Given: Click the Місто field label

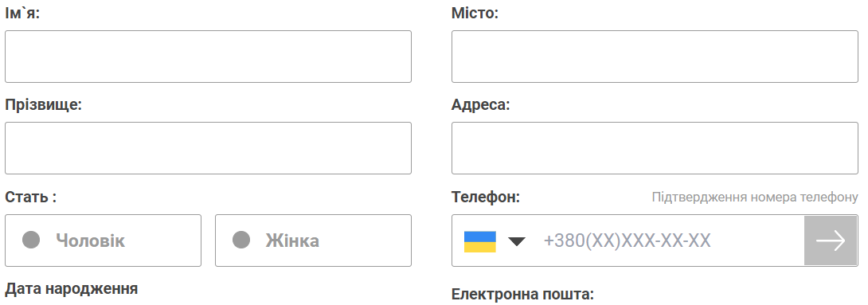Looking at the screenshot, I should [x=475, y=13].
